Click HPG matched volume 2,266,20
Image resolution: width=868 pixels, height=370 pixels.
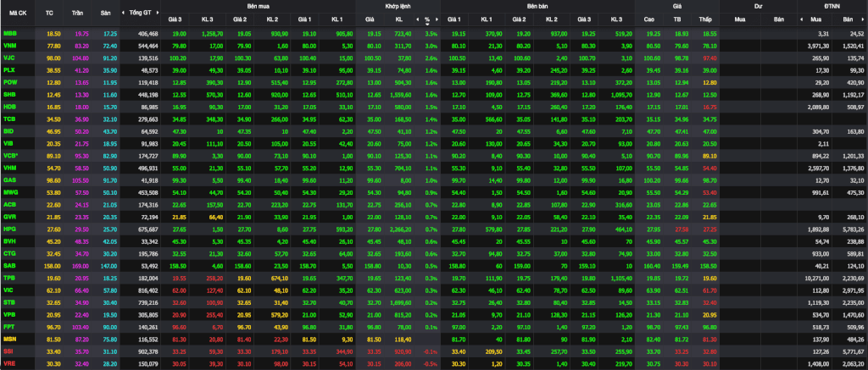pos(400,229)
